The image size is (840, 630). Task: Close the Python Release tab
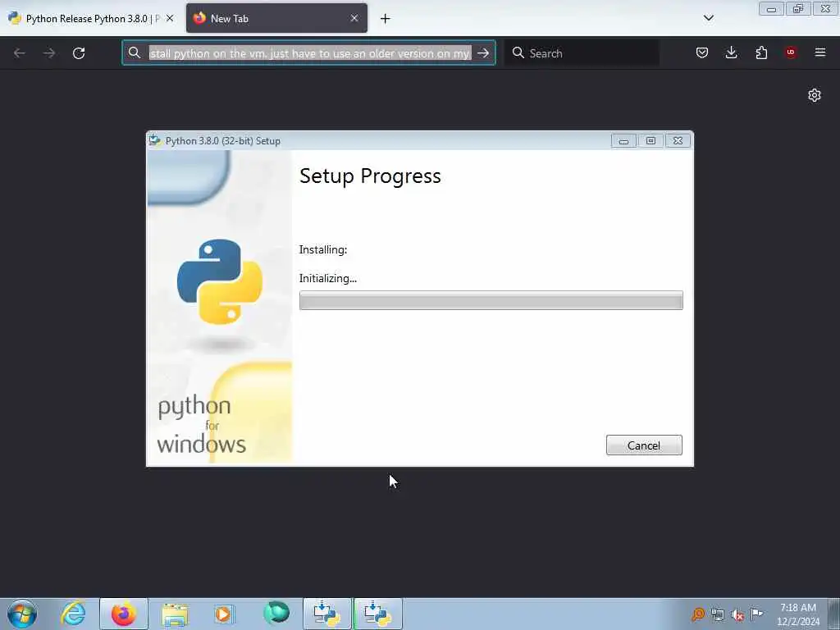[170, 18]
